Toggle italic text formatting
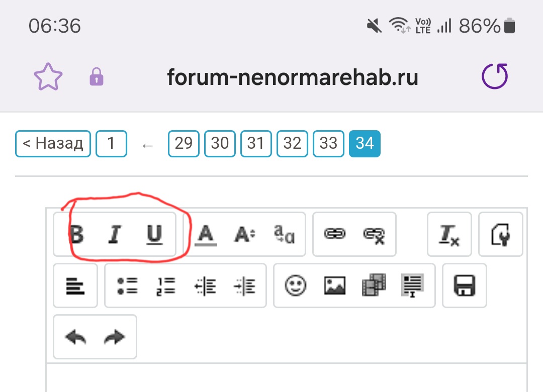The height and width of the screenshot is (392, 543). [115, 234]
